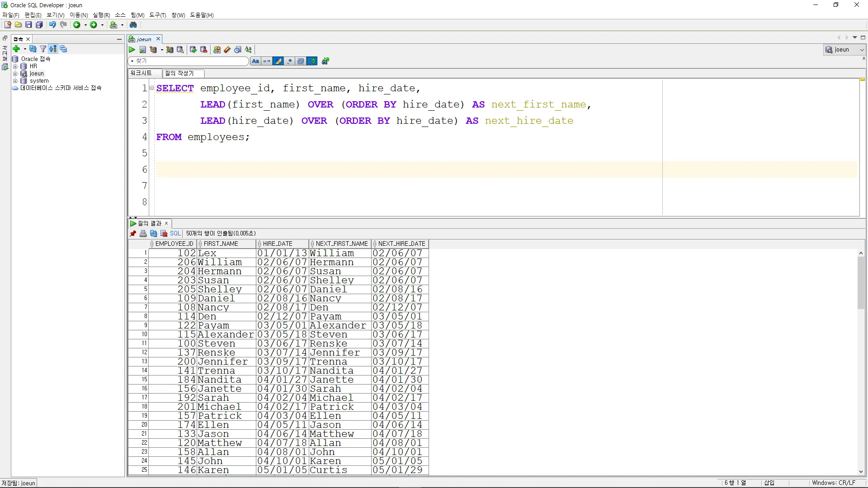Expand the system connection node
Screen dimensions: 868x488
[x=15, y=81]
